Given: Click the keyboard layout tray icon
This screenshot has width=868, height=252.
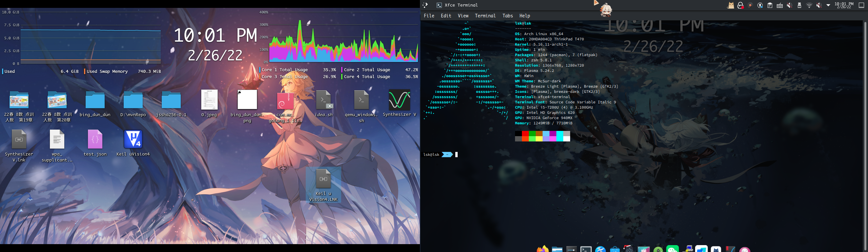Looking at the screenshot, I should [x=780, y=5].
